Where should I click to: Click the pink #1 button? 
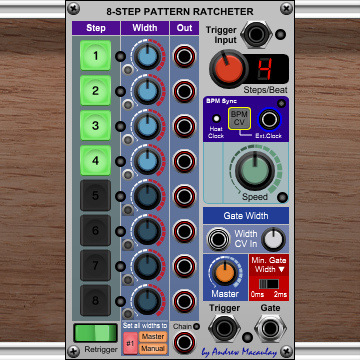[130, 343]
